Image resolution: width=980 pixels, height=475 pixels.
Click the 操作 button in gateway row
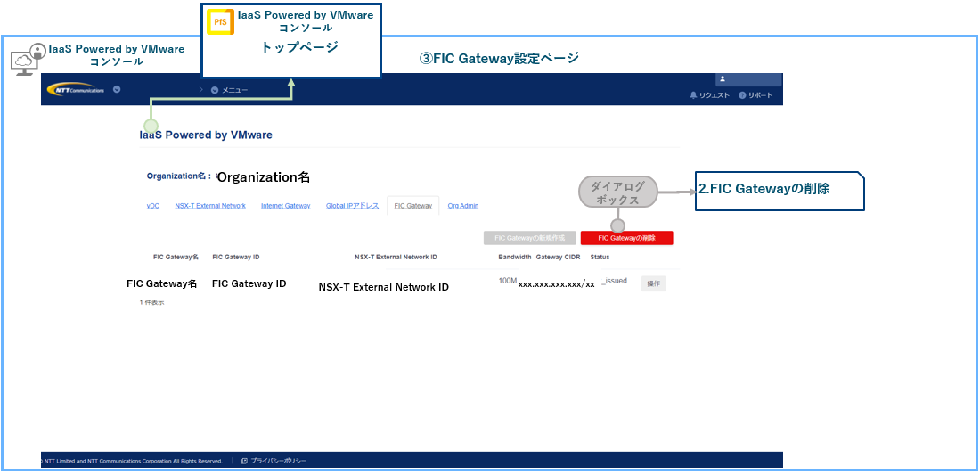click(653, 283)
